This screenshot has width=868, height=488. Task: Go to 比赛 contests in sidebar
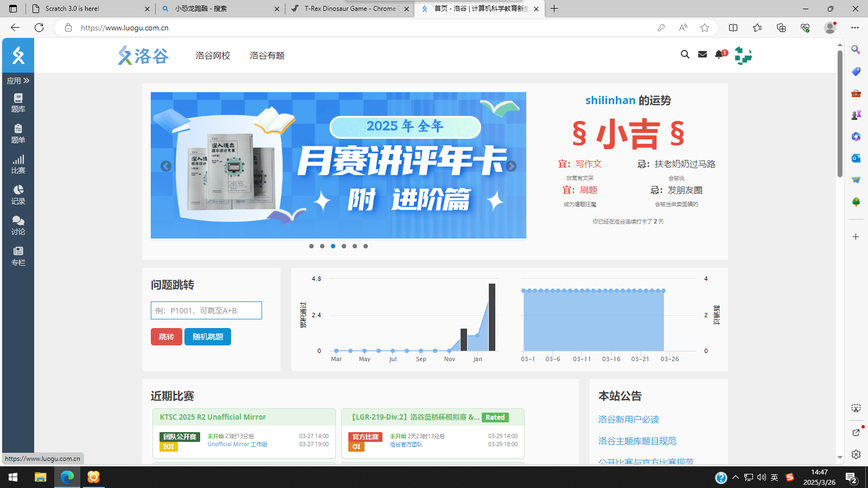coord(18,164)
